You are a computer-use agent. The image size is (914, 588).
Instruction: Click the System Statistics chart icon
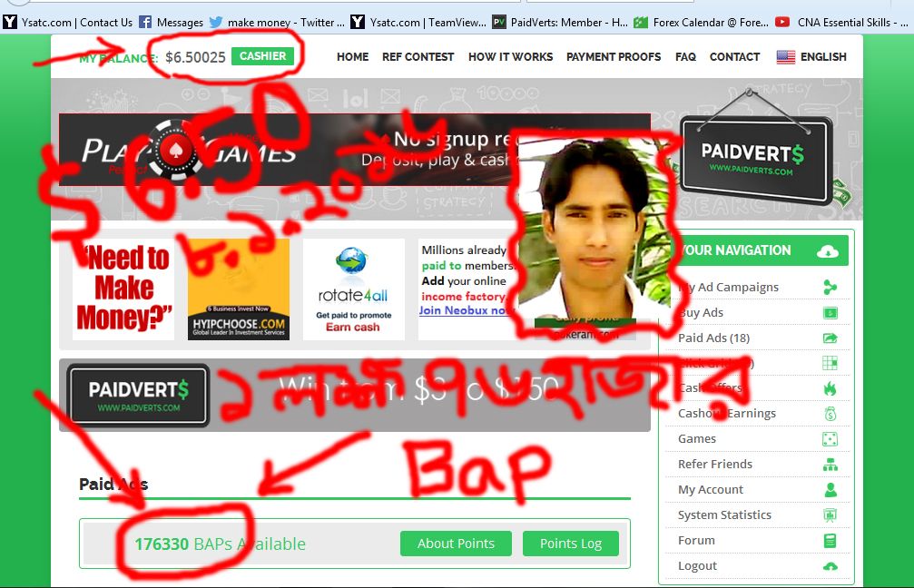[830, 515]
